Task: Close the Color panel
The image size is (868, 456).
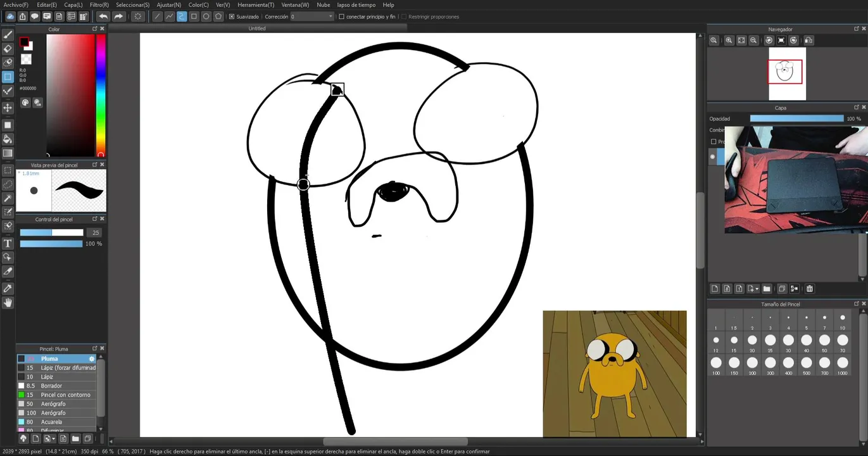Action: pos(103,29)
